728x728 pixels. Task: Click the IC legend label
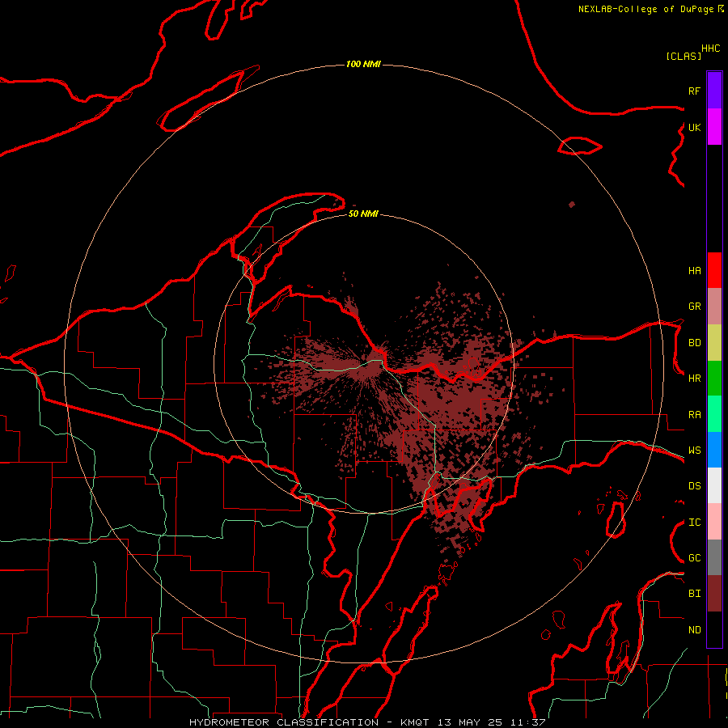(694, 523)
